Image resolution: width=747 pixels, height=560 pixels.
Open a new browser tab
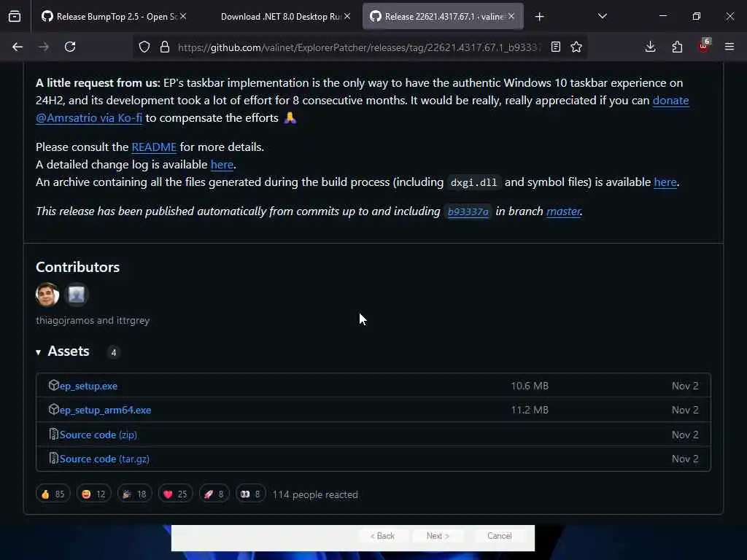539,17
